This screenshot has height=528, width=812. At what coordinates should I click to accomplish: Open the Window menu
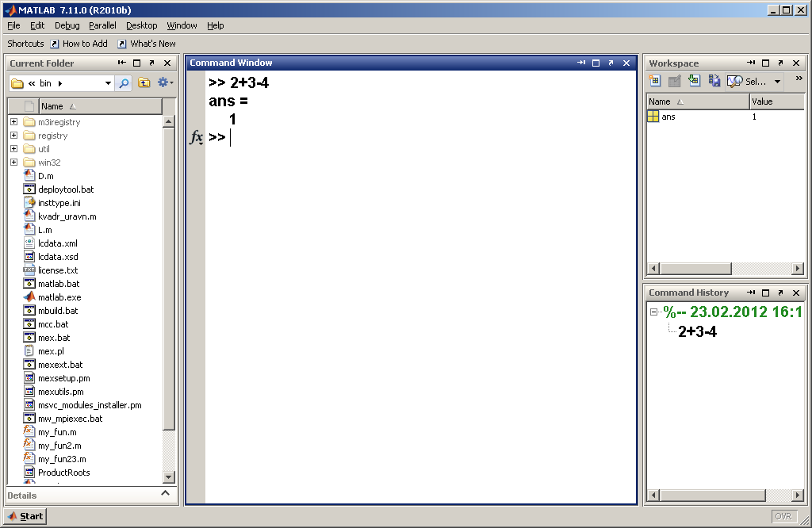coord(182,25)
